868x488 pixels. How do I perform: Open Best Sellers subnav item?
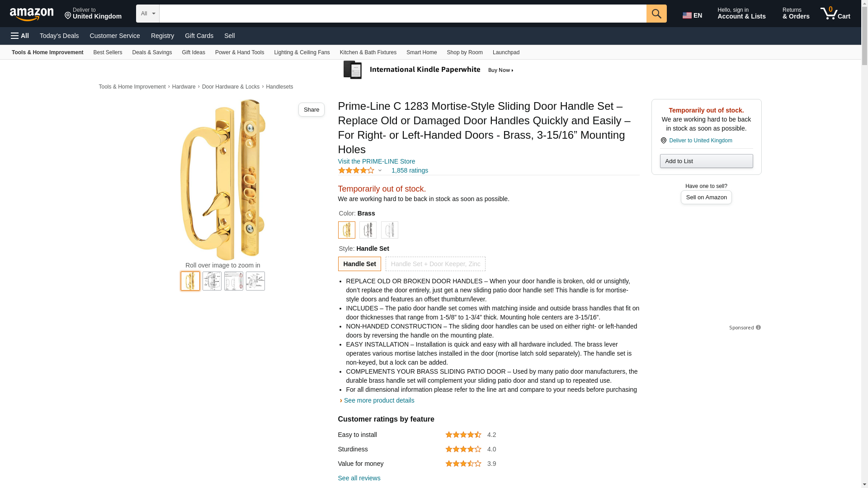coord(108,52)
